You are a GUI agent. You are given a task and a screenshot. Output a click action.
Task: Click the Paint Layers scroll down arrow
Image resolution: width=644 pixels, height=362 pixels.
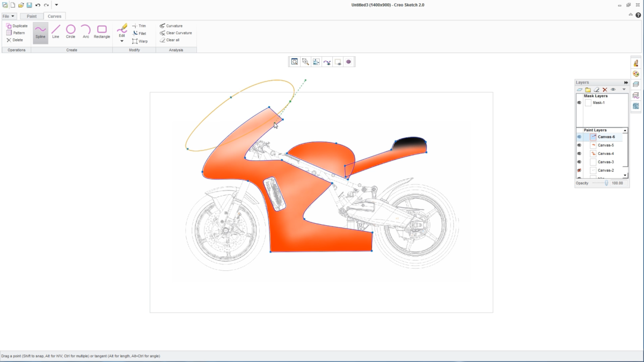(x=625, y=175)
